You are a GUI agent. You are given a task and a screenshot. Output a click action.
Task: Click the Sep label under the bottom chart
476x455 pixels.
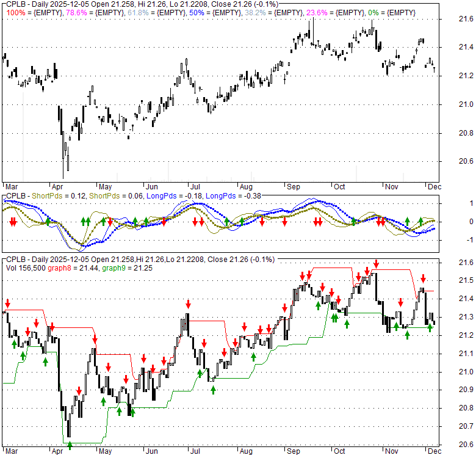[x=294, y=451]
